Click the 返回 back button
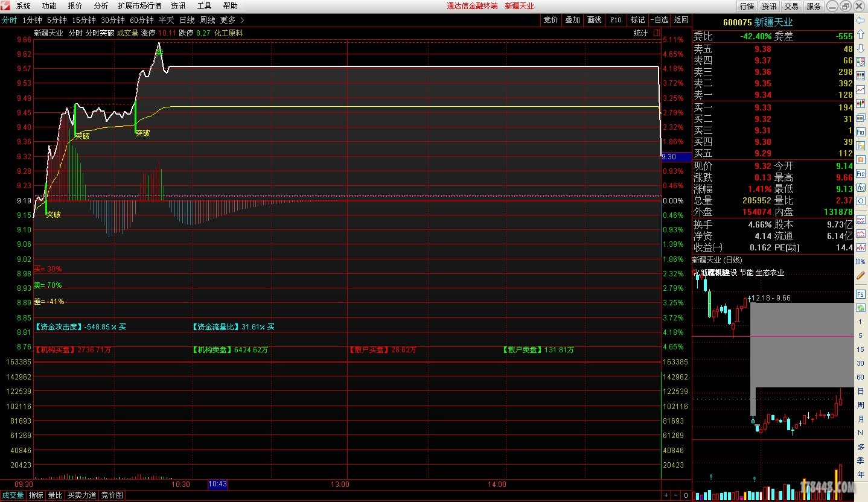Screen dimensions: 868x502 click(x=681, y=20)
